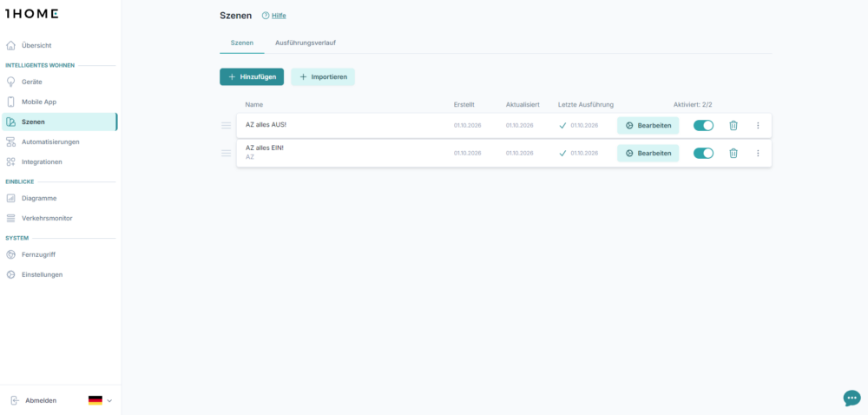
Task: Click the help question mark icon
Action: click(x=265, y=16)
